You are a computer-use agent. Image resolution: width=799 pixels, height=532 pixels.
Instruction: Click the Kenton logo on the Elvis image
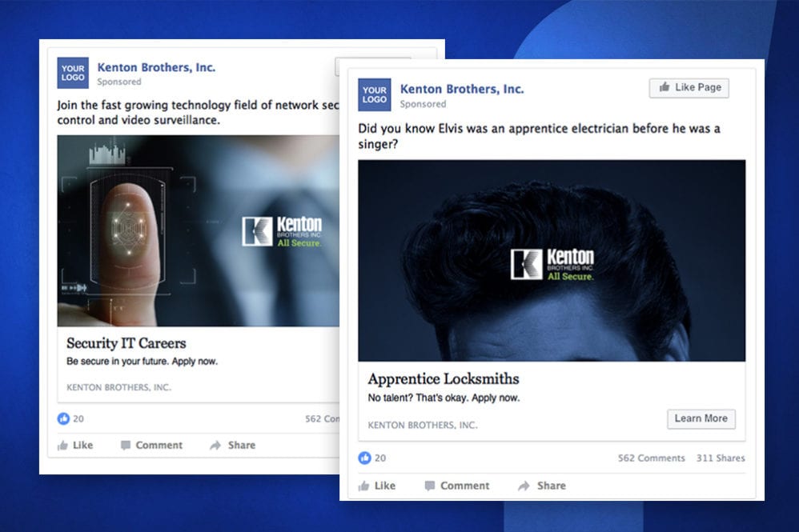552,264
